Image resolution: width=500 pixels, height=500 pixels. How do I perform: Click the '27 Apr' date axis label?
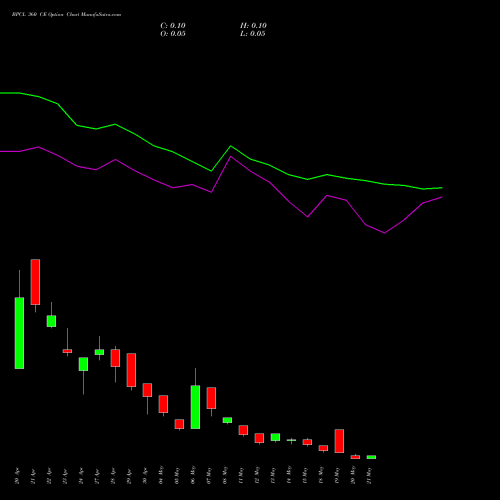point(97,476)
